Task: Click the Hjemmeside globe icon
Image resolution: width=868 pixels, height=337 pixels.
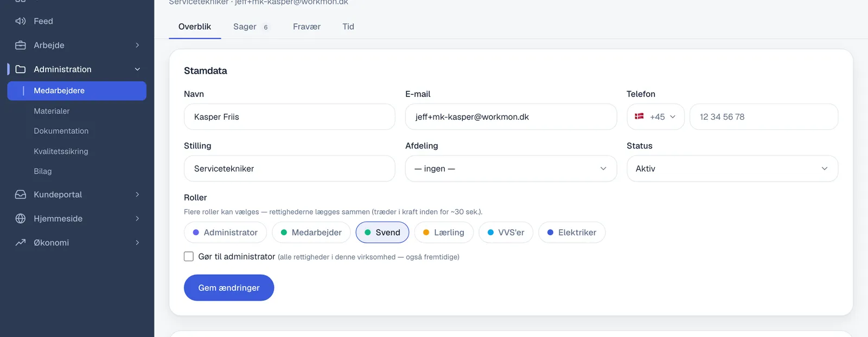Action: [21, 218]
